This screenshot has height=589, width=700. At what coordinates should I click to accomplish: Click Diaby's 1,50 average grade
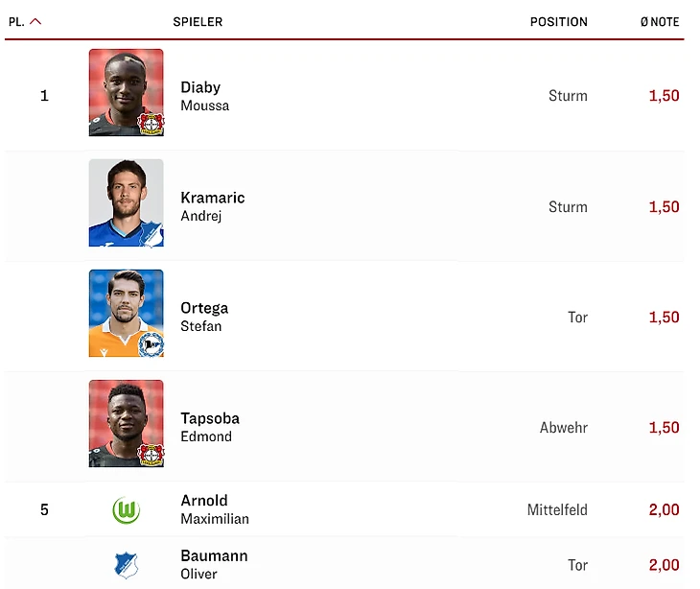click(x=664, y=96)
